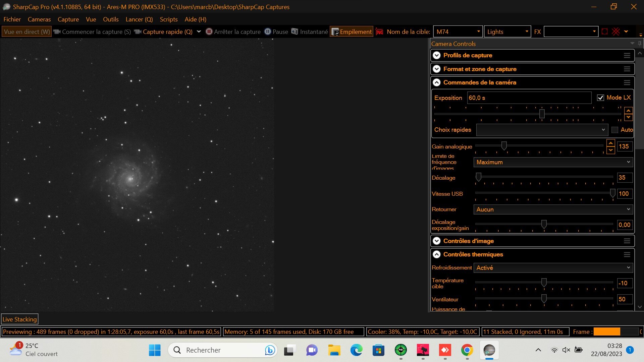Image resolution: width=644 pixels, height=362 pixels.
Task: Open Contrôles thermiques hamburger menu
Action: (x=627, y=254)
